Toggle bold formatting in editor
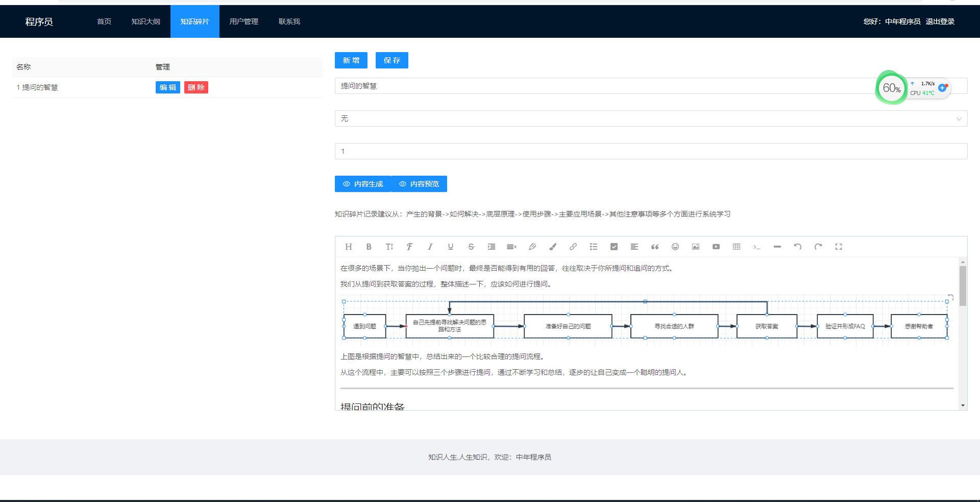This screenshot has width=980, height=502. (x=369, y=247)
